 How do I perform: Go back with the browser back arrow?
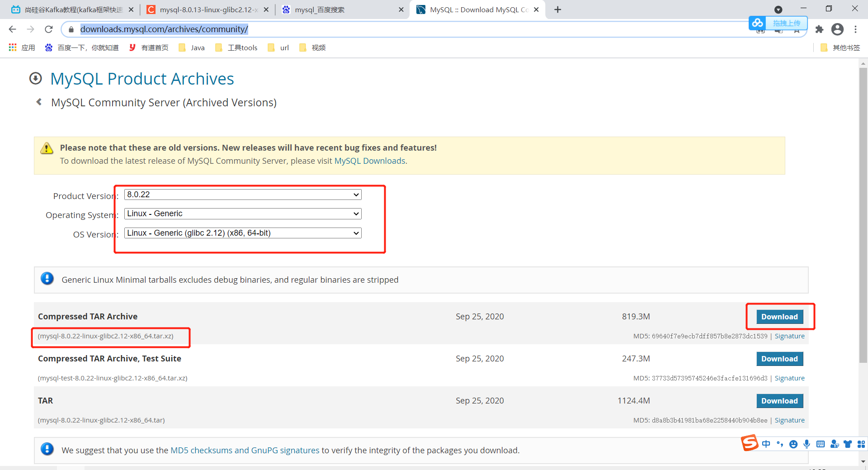pyautogui.click(x=12, y=29)
